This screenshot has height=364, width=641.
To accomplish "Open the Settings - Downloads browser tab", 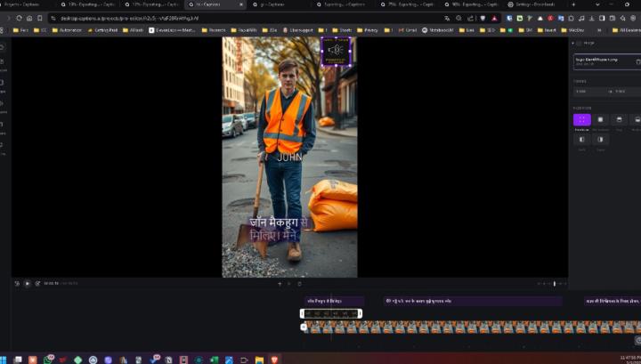I will [534, 4].
